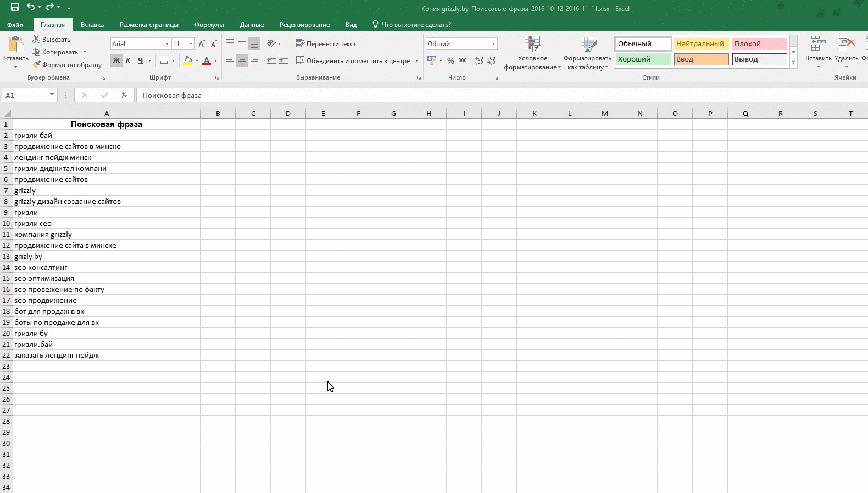
Task: Decrease the font size
Action: tap(214, 43)
